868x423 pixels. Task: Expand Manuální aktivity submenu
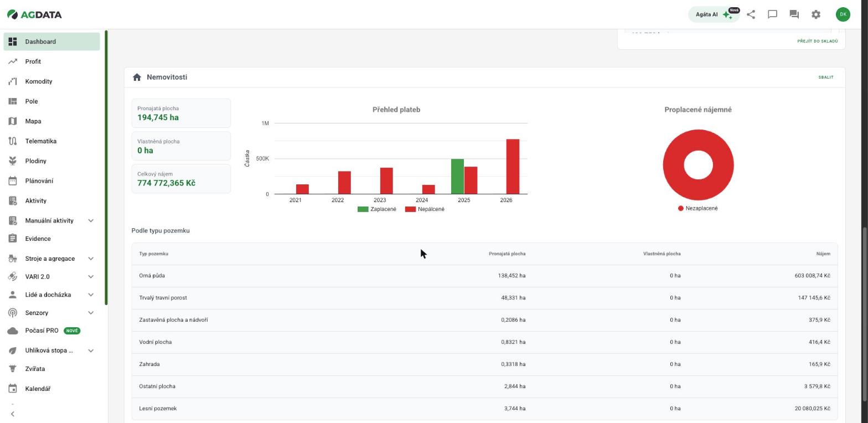click(x=91, y=221)
